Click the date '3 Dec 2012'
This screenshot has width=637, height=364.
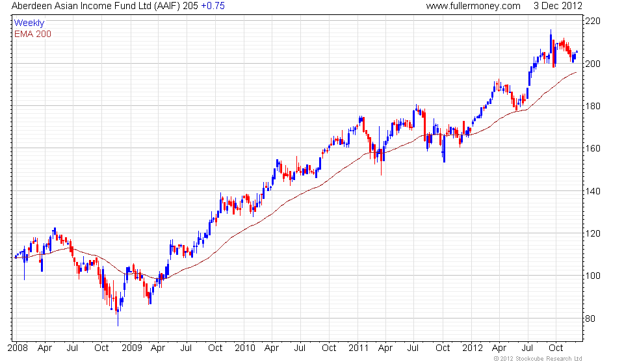coord(558,6)
